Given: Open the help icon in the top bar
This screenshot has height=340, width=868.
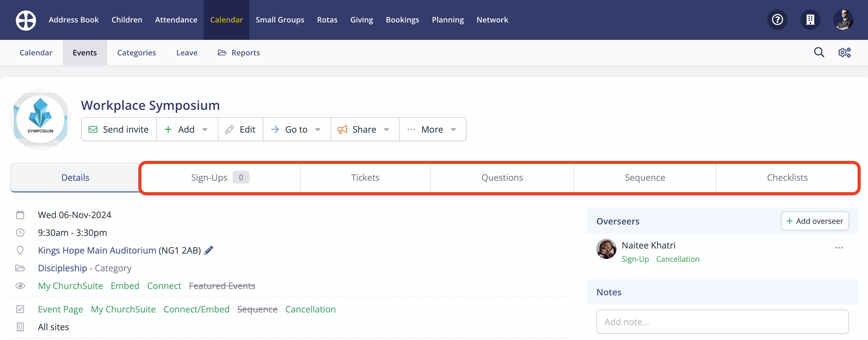Looking at the screenshot, I should click(777, 20).
